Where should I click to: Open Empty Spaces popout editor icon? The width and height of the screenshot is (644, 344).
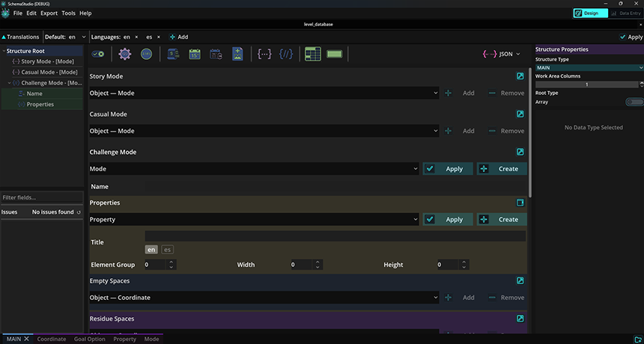520,280
